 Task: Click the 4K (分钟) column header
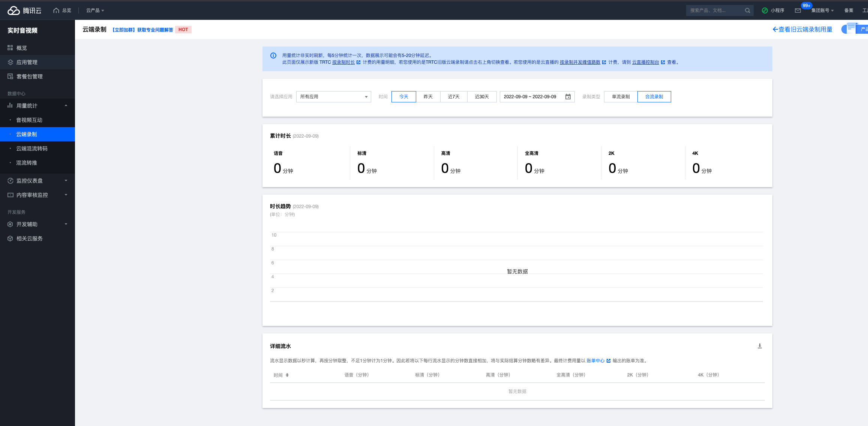pos(708,375)
